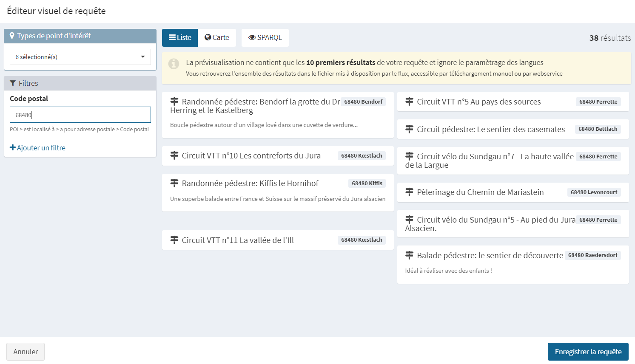Open the '6 sélectionné(s)' dropdown
This screenshot has width=635, height=364.
[80, 57]
